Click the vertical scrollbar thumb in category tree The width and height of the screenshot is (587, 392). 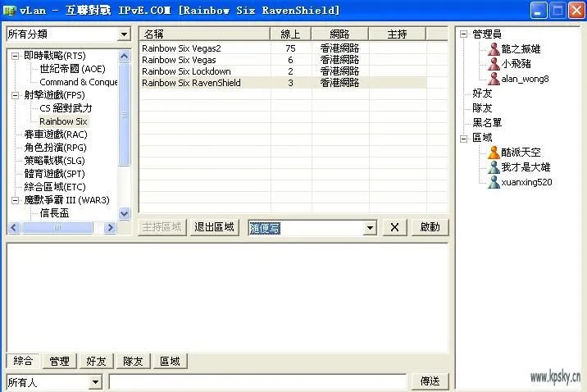coord(124,114)
